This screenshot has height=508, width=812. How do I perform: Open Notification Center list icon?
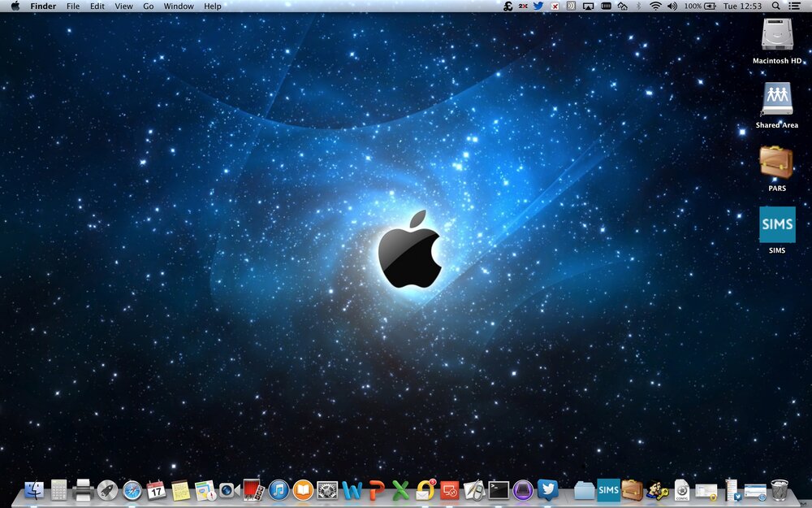point(794,7)
